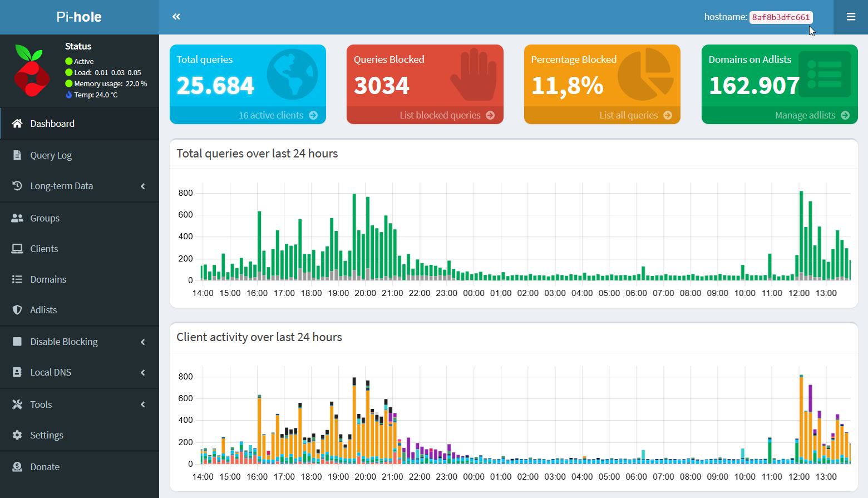Go to the Adlists page
868x498 pixels.
[80, 310]
